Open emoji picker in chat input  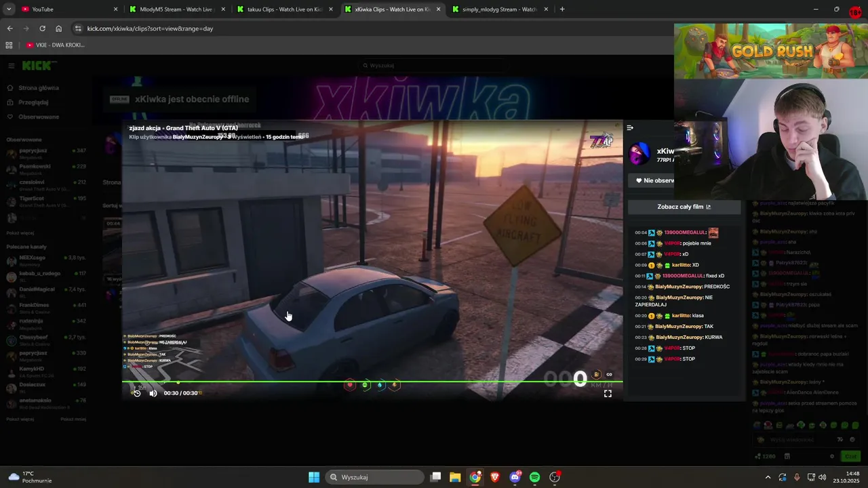pyautogui.click(x=852, y=440)
